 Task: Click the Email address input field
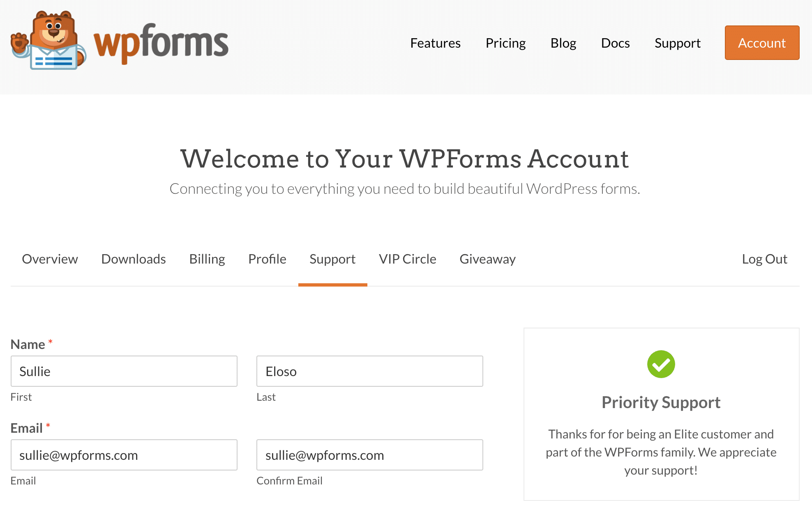124,455
